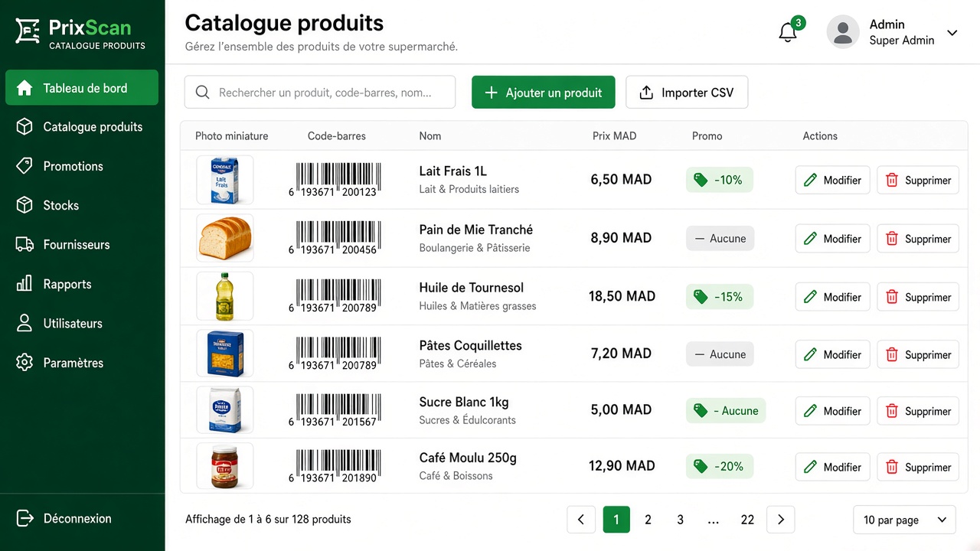The height and width of the screenshot is (551, 980).
Task: Supprimer the Lait Frais 1L product
Action: 918,181
